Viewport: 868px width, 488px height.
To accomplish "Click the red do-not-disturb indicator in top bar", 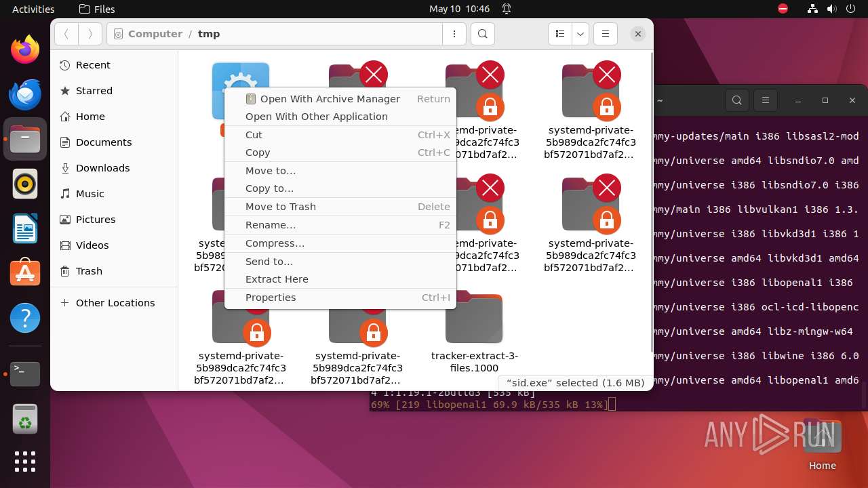I will 783,9.
